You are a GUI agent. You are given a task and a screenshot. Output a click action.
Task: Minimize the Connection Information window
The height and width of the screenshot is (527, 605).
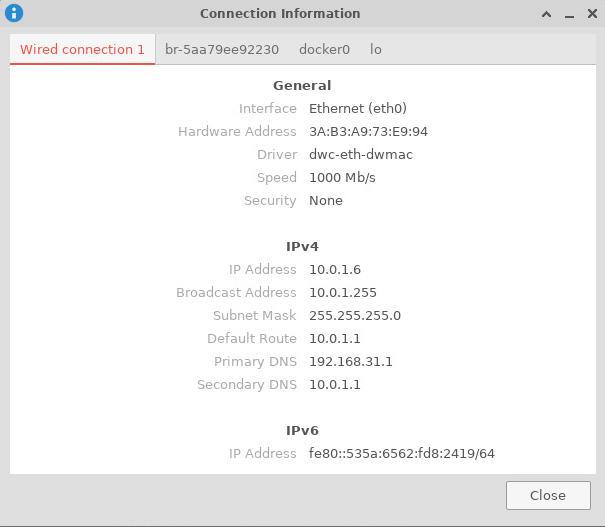(x=569, y=16)
